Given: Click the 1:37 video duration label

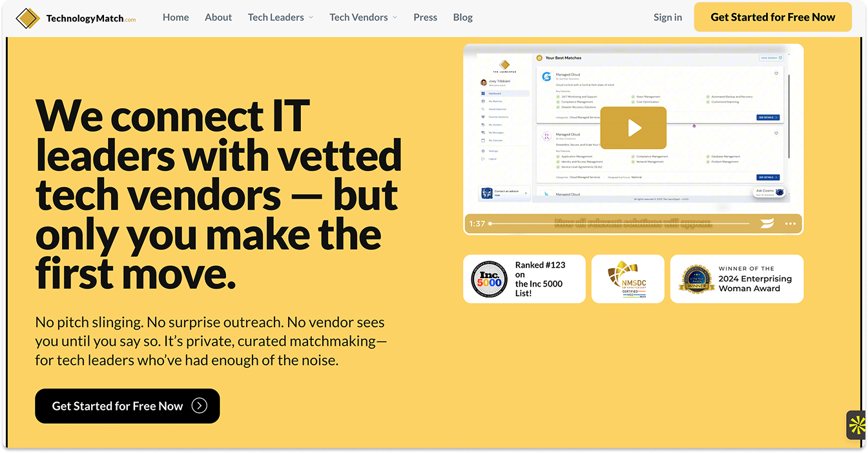Looking at the screenshot, I should tap(477, 223).
